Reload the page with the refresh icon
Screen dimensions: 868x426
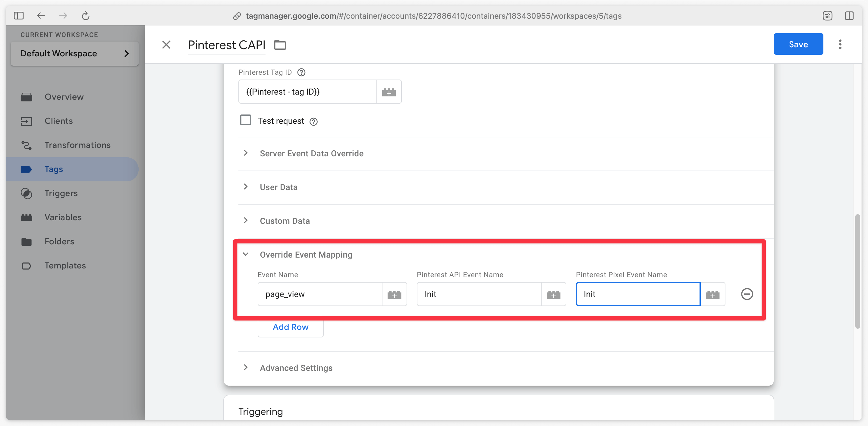click(86, 15)
